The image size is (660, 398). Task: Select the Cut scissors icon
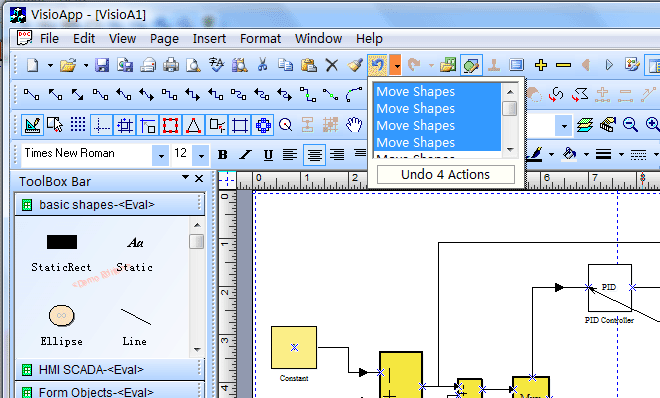262,65
